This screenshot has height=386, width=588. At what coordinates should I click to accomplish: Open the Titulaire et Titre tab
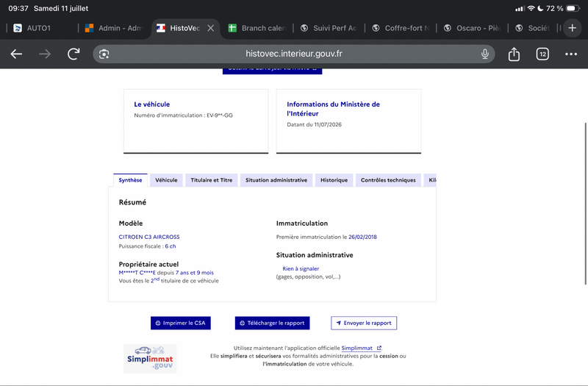coord(211,180)
